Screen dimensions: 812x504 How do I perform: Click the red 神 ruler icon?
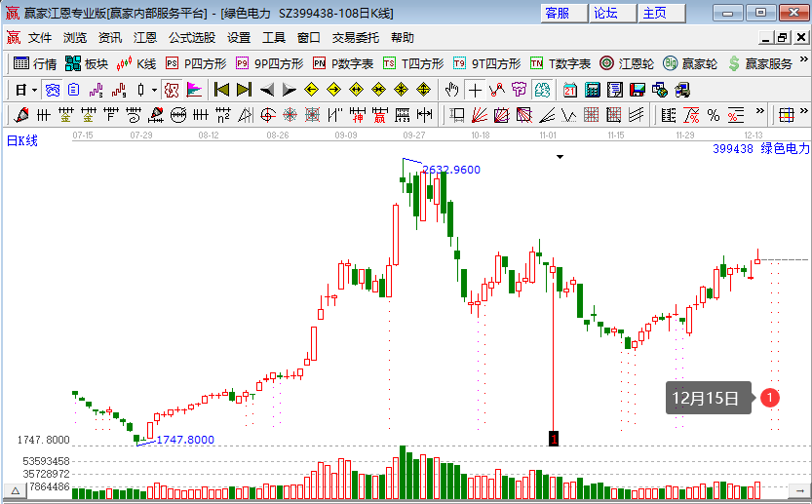pos(358,115)
